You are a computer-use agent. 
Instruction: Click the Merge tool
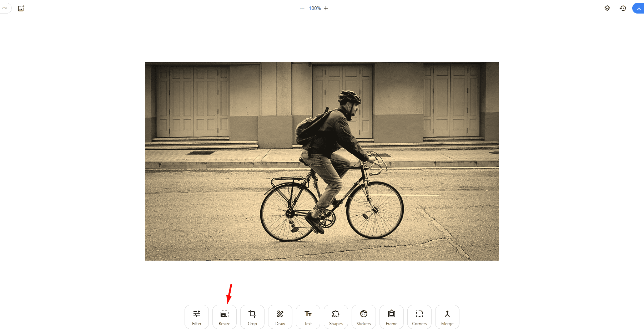(x=447, y=317)
